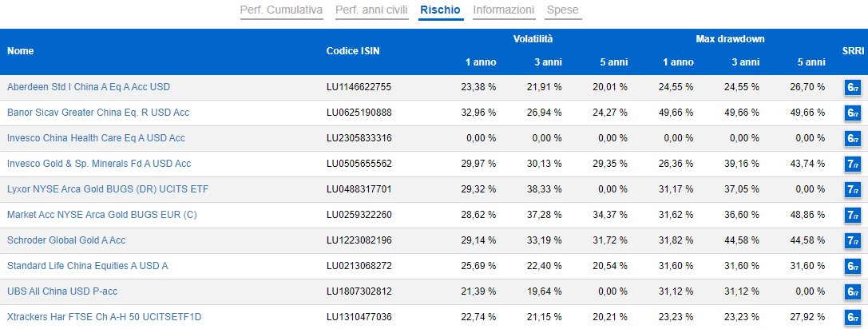868x329 pixels.
Task: Open the Perf. anni civili tab
Action: point(371,10)
